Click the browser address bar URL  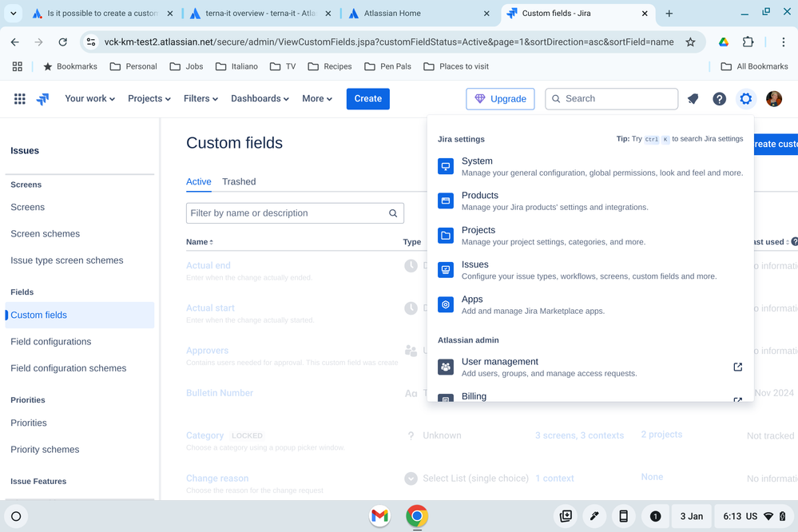coord(389,42)
